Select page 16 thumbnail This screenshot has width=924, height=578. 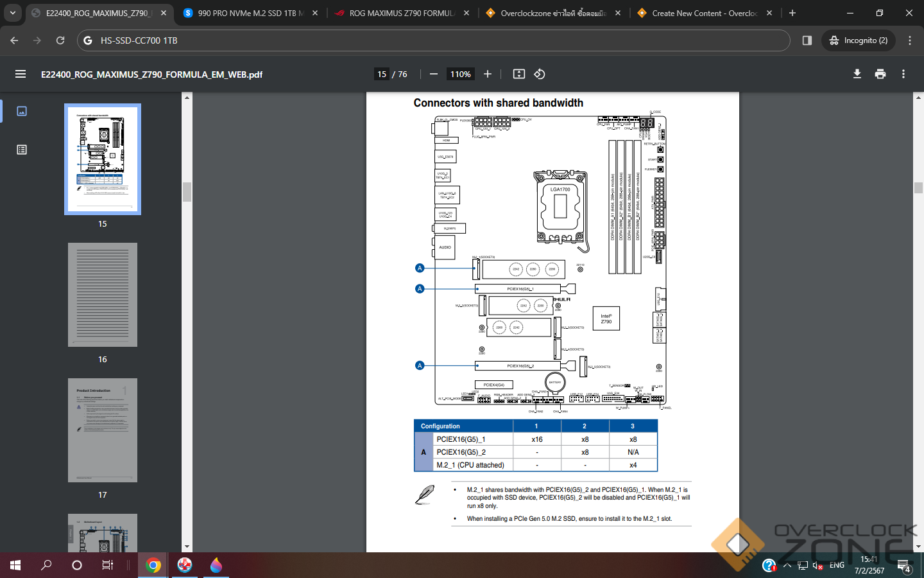click(x=103, y=295)
